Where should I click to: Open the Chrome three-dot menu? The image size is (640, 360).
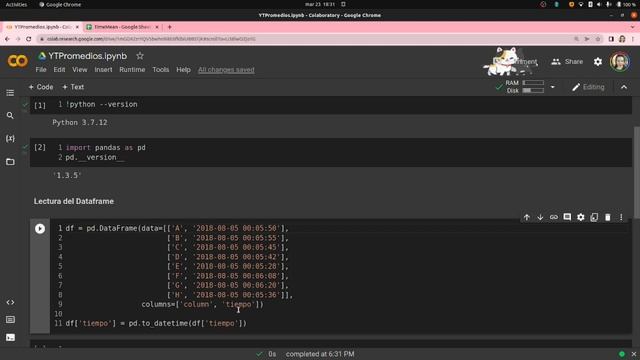coord(633,39)
